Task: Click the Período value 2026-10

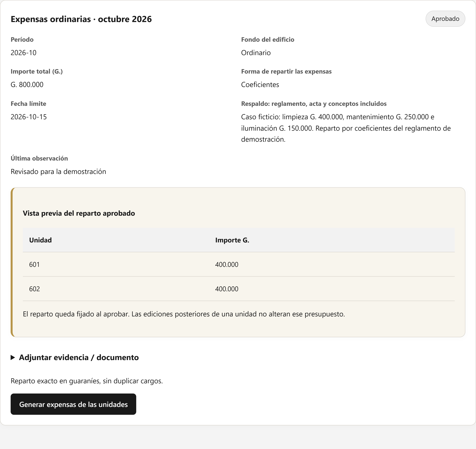Action: 23,53
